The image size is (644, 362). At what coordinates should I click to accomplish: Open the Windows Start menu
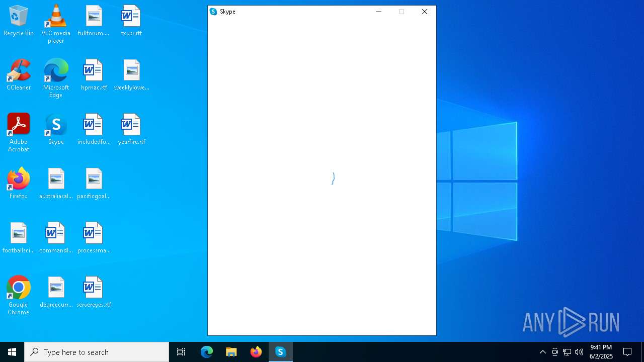pyautogui.click(x=12, y=352)
